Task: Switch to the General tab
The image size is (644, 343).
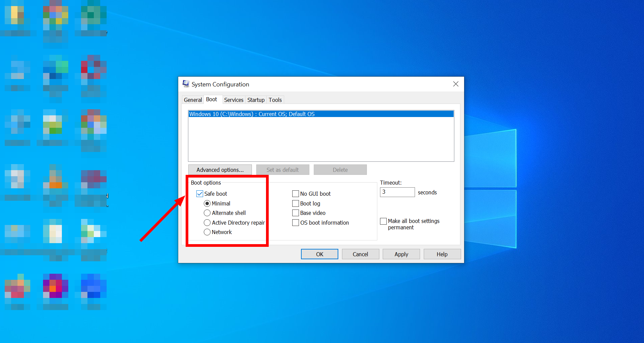Action: click(193, 100)
